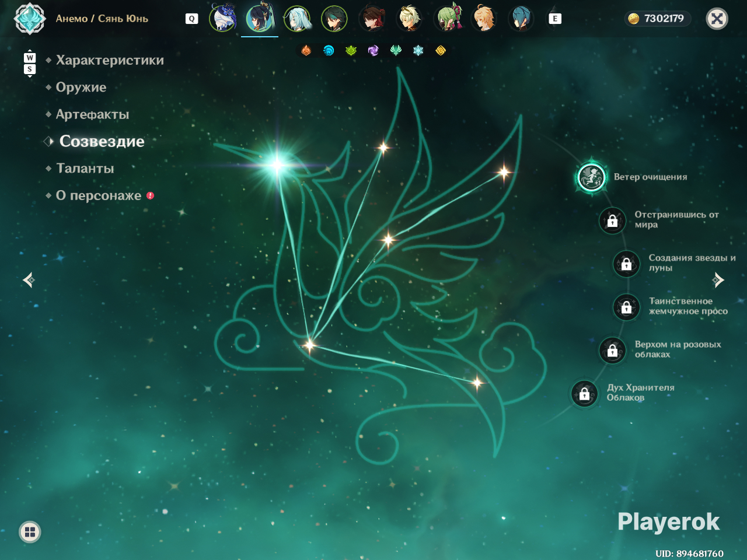The height and width of the screenshot is (560, 747).
Task: Select the Созвездие menu item
Action: click(102, 141)
